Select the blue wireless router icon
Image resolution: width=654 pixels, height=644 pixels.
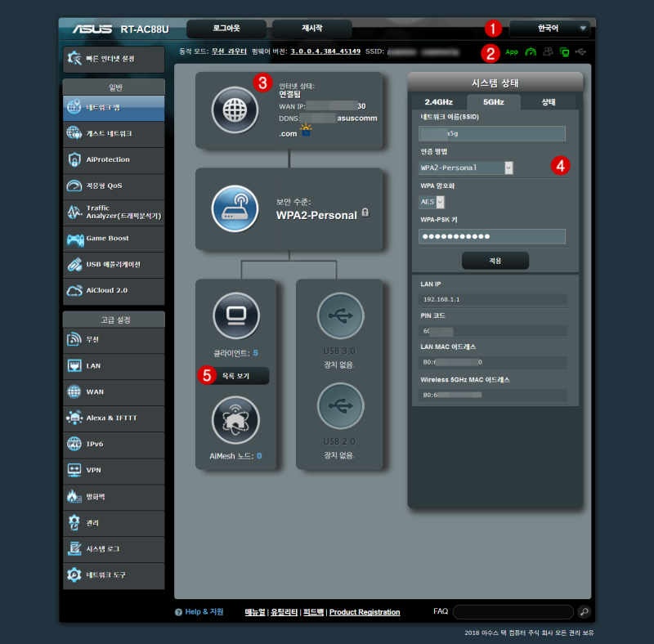235,208
